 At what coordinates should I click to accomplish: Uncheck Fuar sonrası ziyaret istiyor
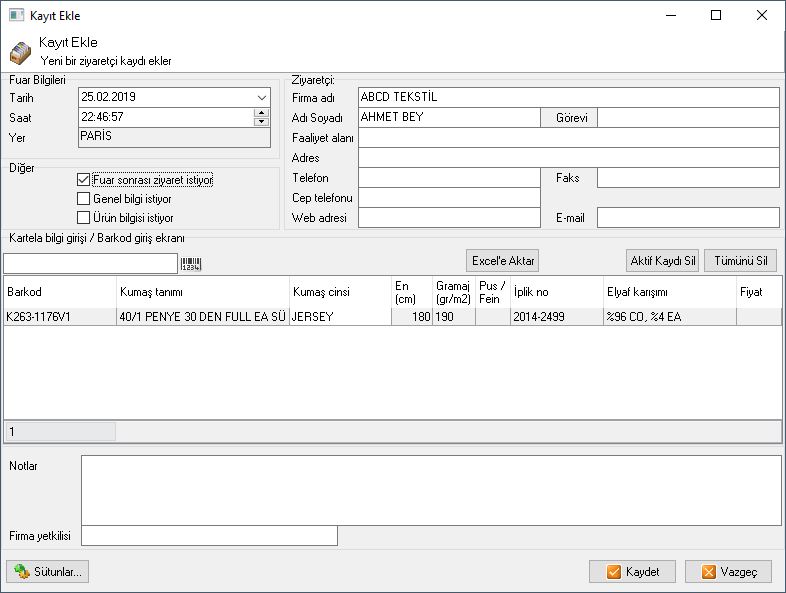click(x=84, y=180)
